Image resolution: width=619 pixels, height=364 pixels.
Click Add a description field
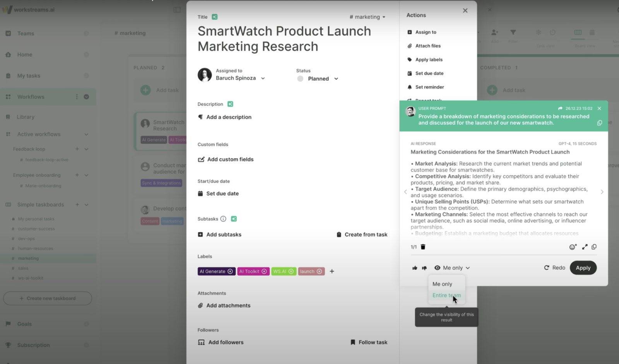tap(229, 117)
